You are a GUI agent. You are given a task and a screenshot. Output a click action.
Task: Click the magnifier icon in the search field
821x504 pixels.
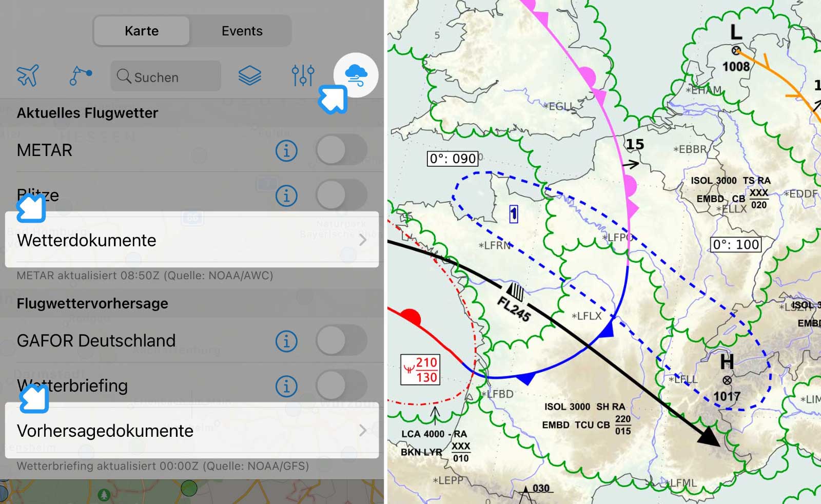pyautogui.click(x=124, y=77)
